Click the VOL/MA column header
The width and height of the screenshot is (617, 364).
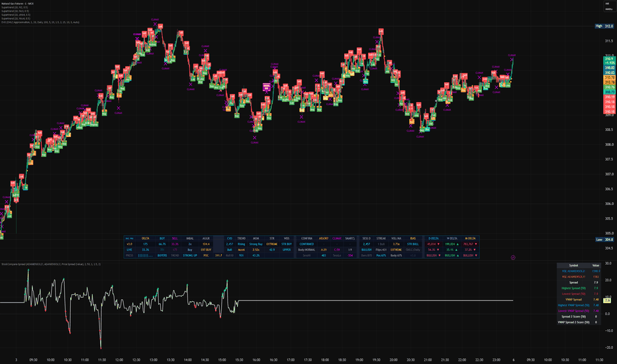[x=397, y=238]
